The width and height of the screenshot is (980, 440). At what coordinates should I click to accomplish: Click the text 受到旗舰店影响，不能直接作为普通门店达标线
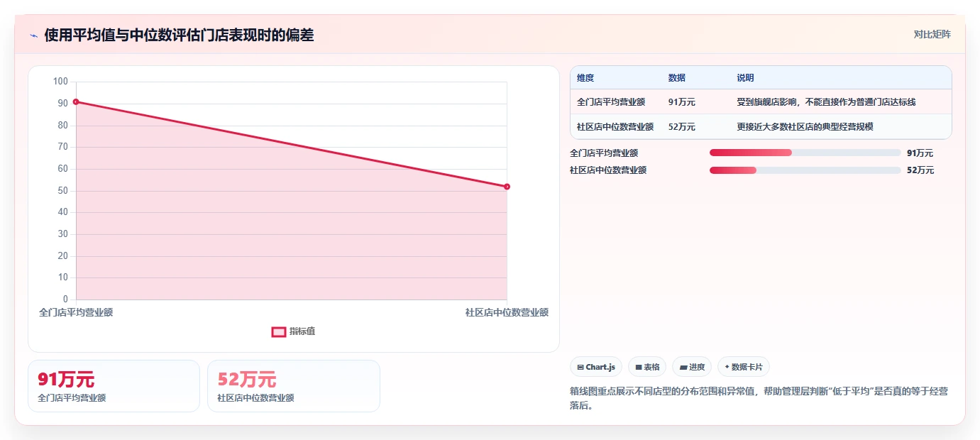click(x=826, y=102)
